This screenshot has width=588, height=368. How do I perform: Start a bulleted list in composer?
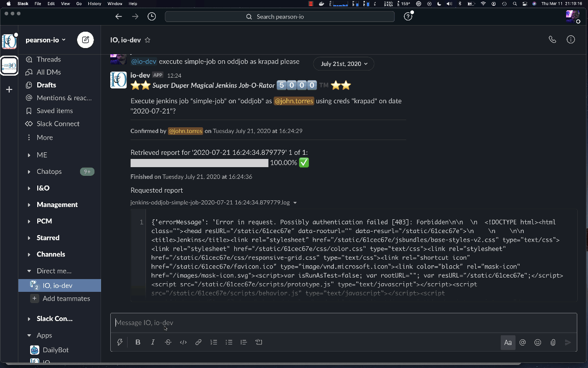tap(229, 342)
